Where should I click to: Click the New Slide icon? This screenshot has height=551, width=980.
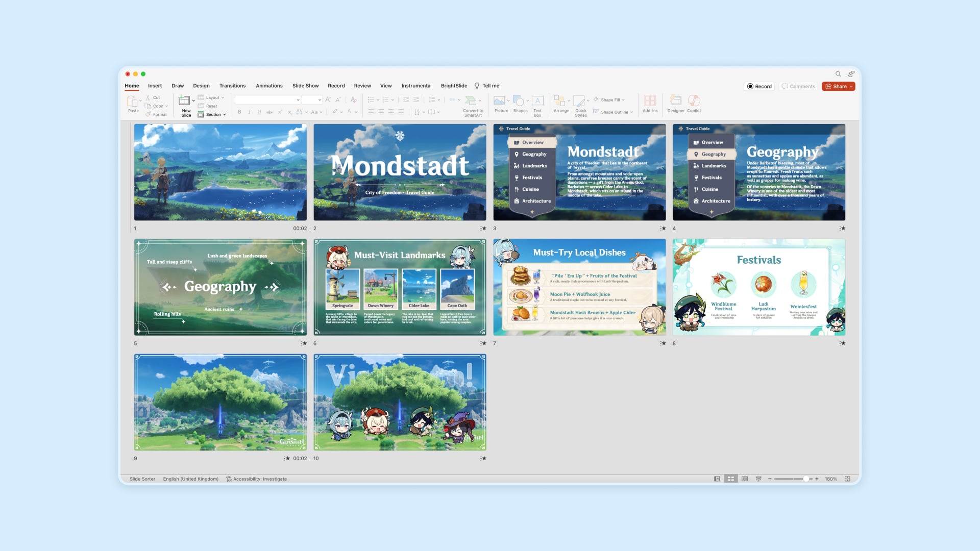[x=184, y=101]
